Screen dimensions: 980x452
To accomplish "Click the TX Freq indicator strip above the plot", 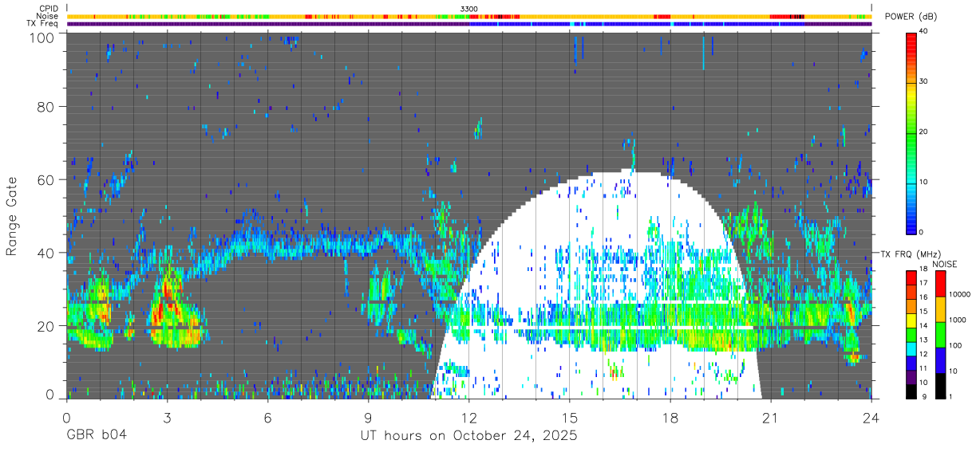I will (x=469, y=24).
